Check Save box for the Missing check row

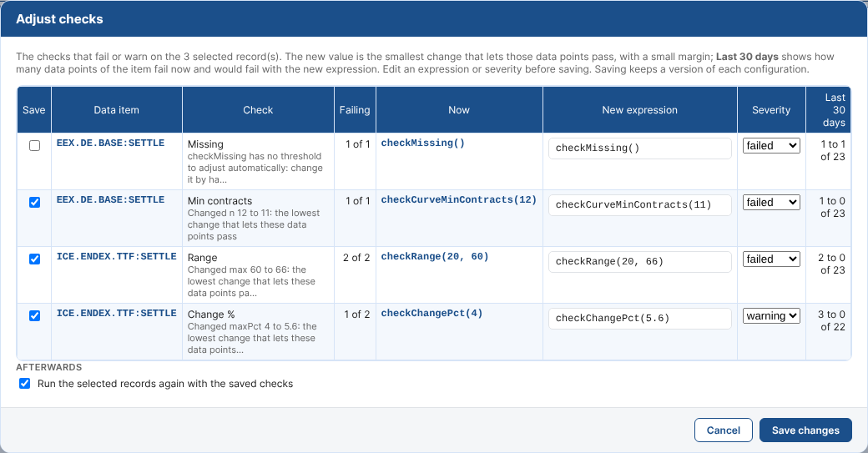34,145
